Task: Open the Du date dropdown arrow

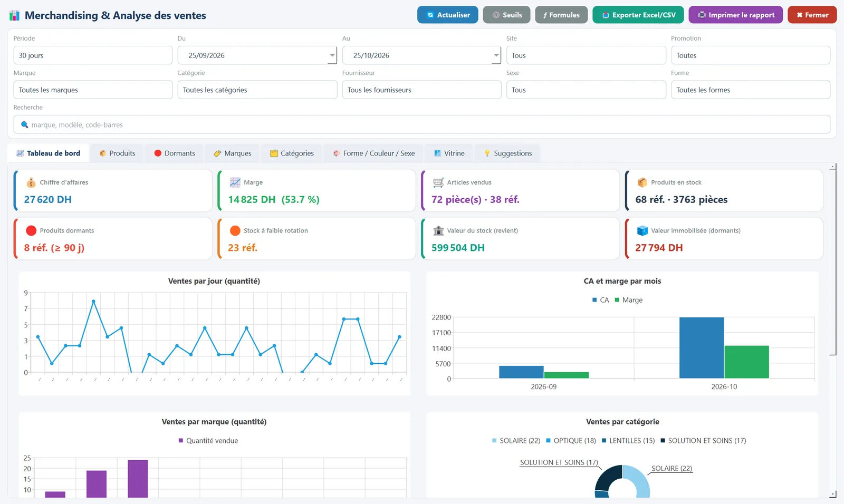Action: [x=332, y=55]
